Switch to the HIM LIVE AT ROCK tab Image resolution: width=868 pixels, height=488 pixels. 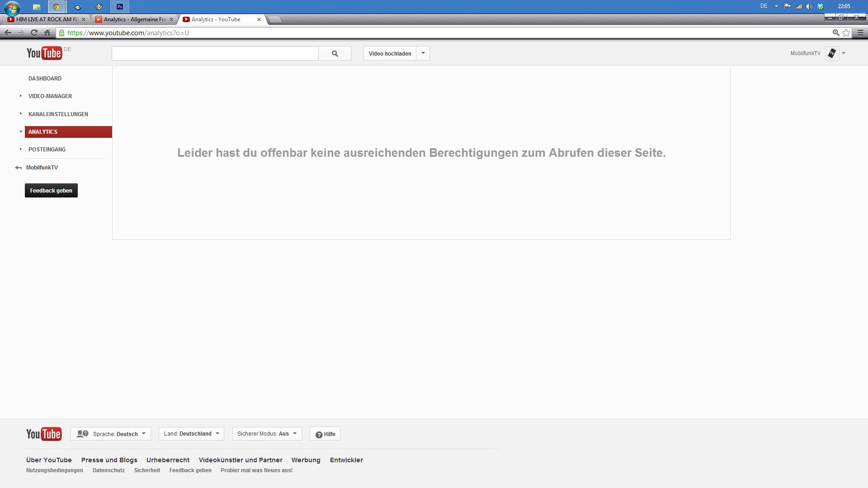(45, 19)
